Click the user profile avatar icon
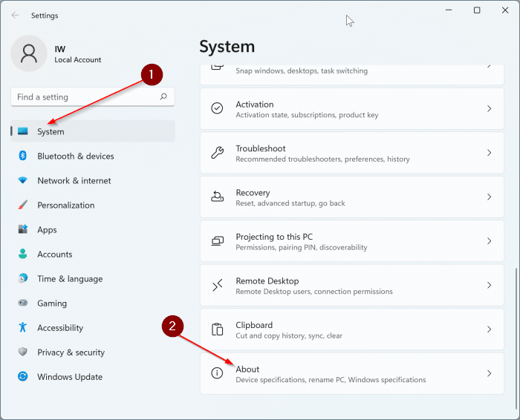The height and width of the screenshot is (420, 520). click(x=29, y=53)
